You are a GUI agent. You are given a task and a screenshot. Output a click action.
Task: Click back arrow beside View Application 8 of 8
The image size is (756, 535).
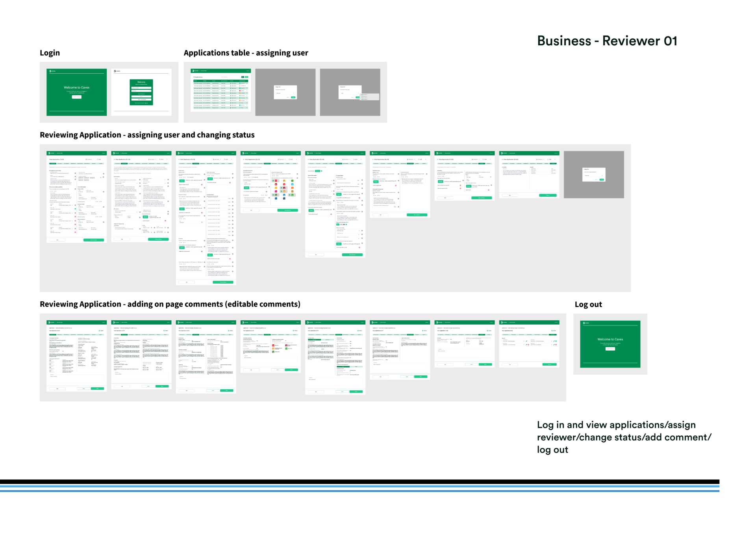[x=502, y=160]
